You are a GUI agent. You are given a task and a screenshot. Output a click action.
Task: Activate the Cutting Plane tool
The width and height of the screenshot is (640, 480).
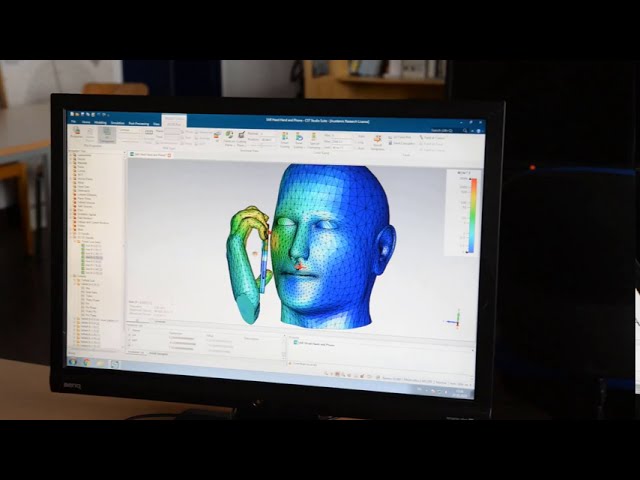[x=242, y=139]
